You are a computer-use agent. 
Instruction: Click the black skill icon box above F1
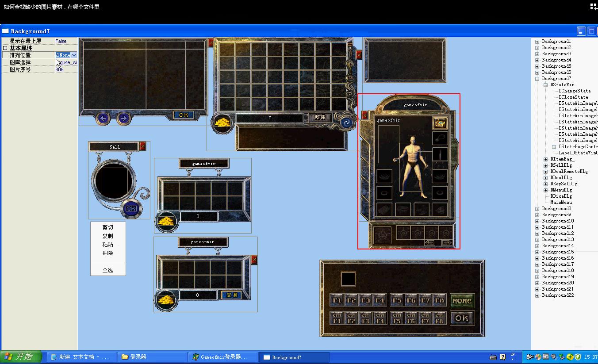coord(348,279)
